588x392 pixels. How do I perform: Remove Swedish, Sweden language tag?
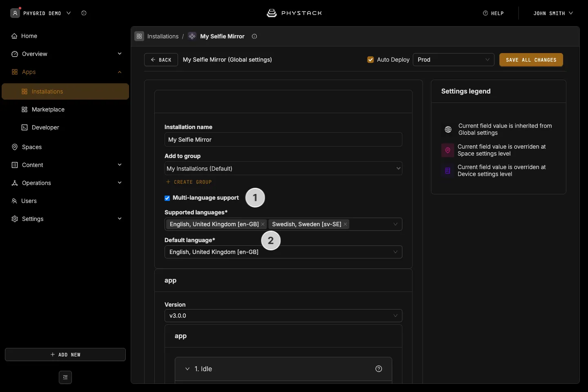click(x=345, y=224)
